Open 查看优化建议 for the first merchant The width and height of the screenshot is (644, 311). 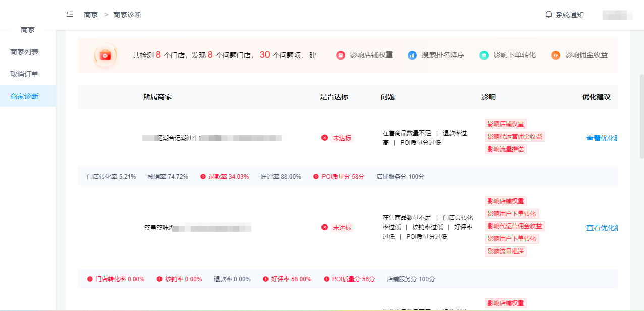point(602,138)
